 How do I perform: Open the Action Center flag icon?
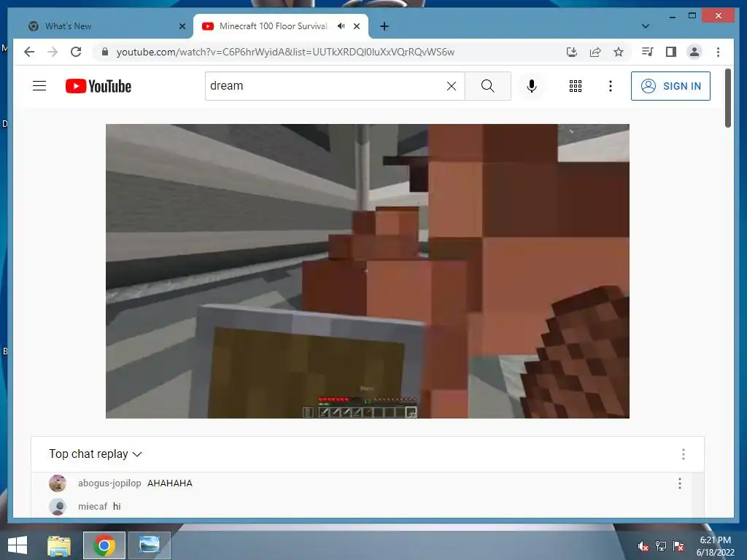point(678,545)
